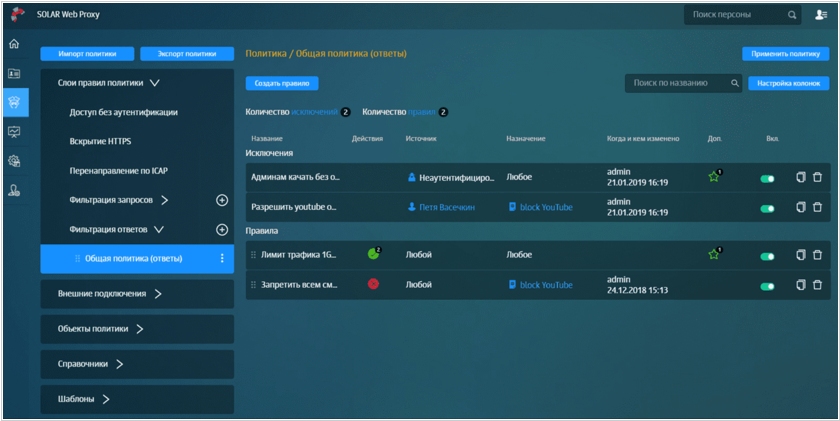Follow the исключений count link

(x=314, y=112)
